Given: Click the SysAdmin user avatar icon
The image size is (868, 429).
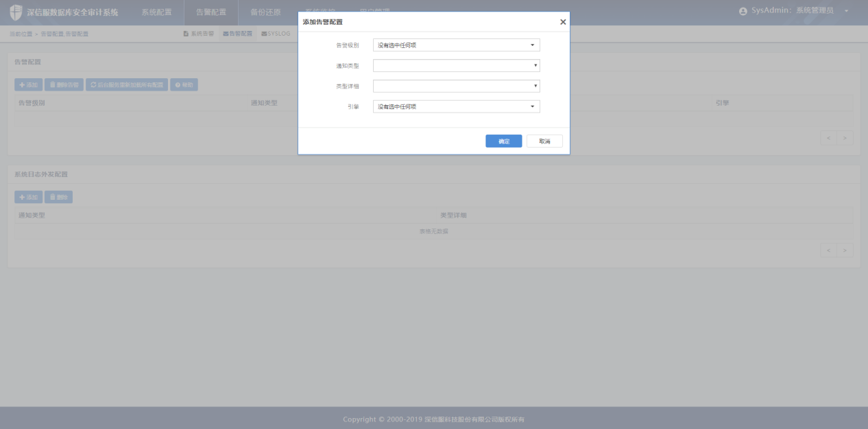Looking at the screenshot, I should [743, 12].
